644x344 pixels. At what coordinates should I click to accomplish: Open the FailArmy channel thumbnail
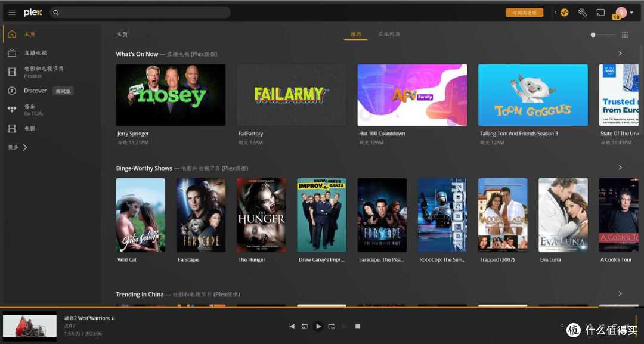coord(291,95)
